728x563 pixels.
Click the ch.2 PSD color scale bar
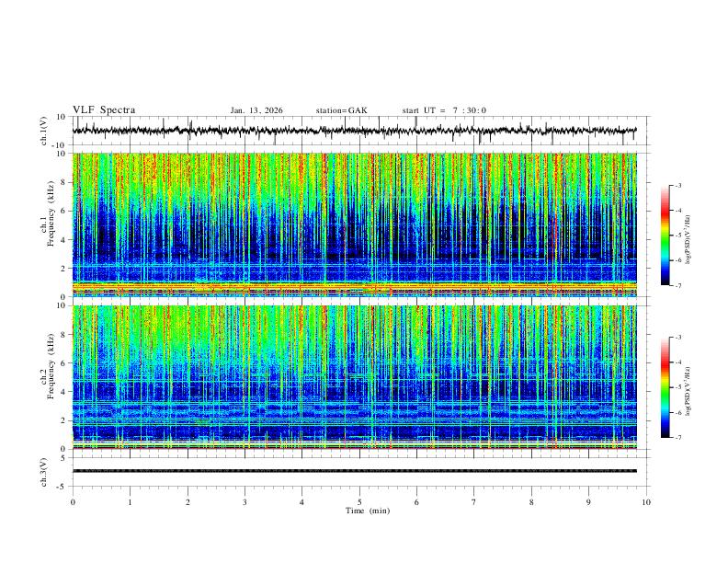(665, 387)
